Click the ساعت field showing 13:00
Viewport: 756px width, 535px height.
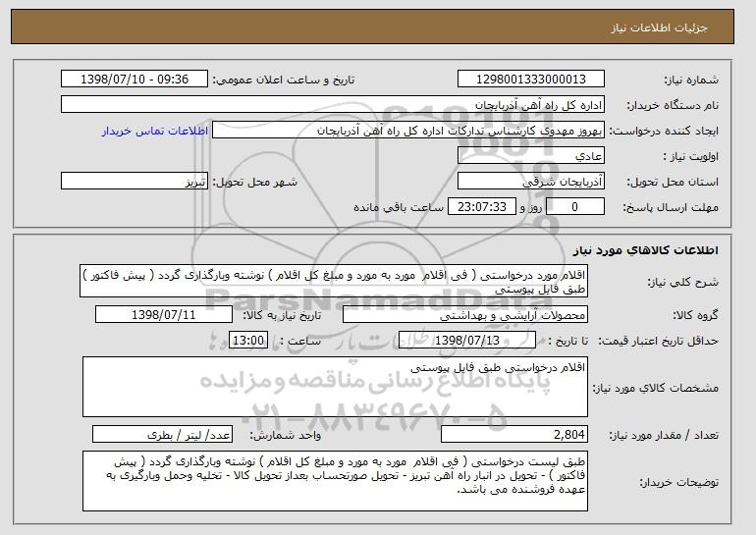[x=247, y=341]
